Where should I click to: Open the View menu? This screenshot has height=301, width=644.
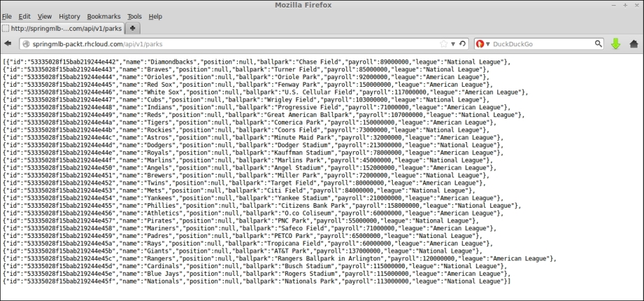click(x=45, y=17)
